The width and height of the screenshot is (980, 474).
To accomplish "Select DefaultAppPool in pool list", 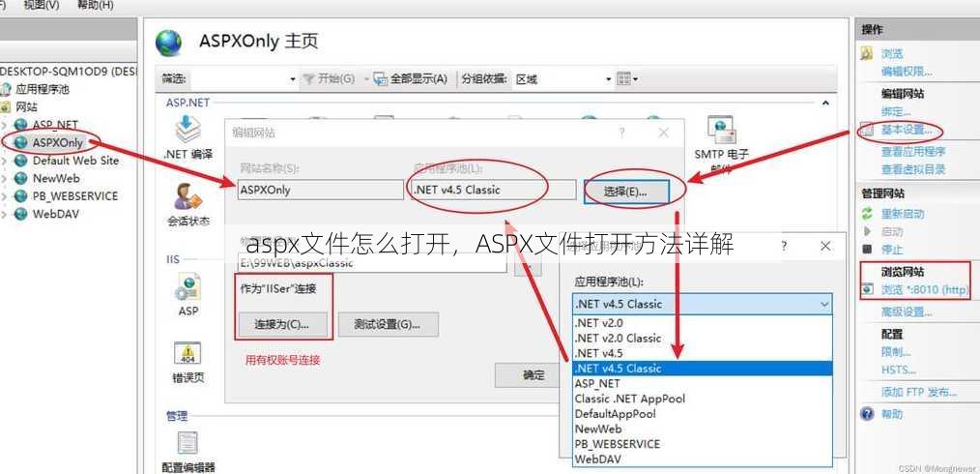I will point(703,413).
